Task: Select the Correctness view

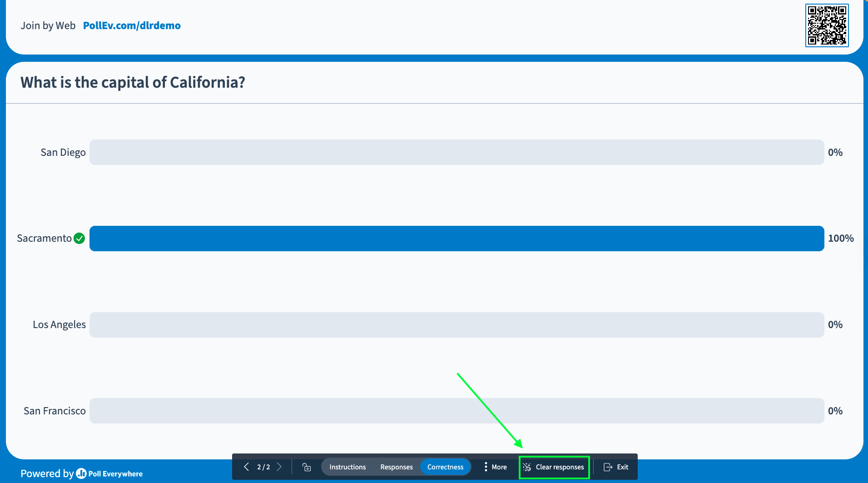Action: pyautogui.click(x=445, y=467)
